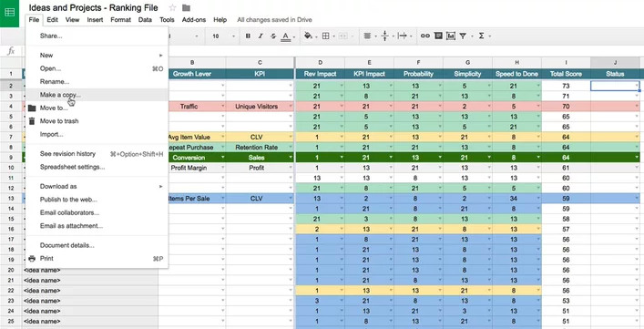
Task: Select Rename... in the File menu
Action: (97, 82)
